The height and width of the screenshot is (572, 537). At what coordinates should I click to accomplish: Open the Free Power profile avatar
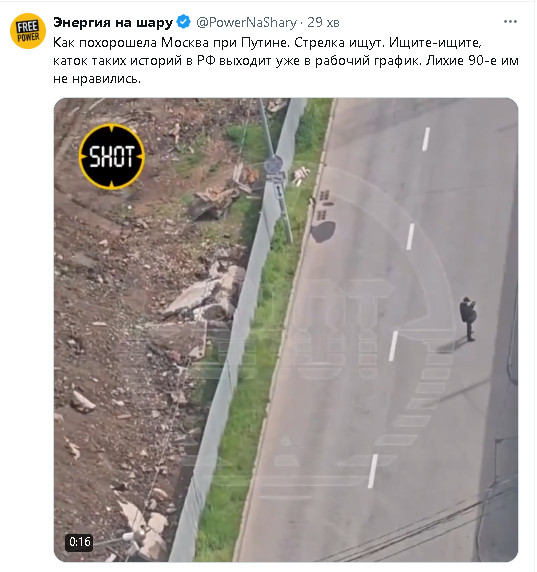coord(28,31)
